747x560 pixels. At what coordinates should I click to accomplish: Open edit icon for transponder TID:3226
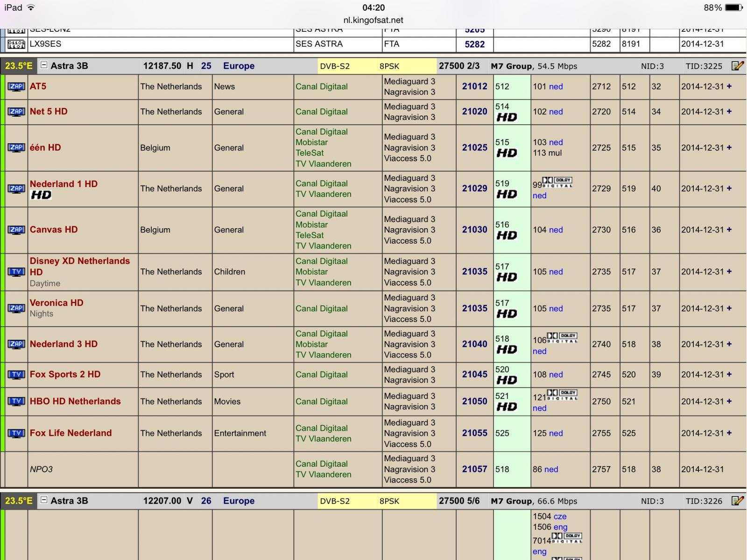click(738, 501)
